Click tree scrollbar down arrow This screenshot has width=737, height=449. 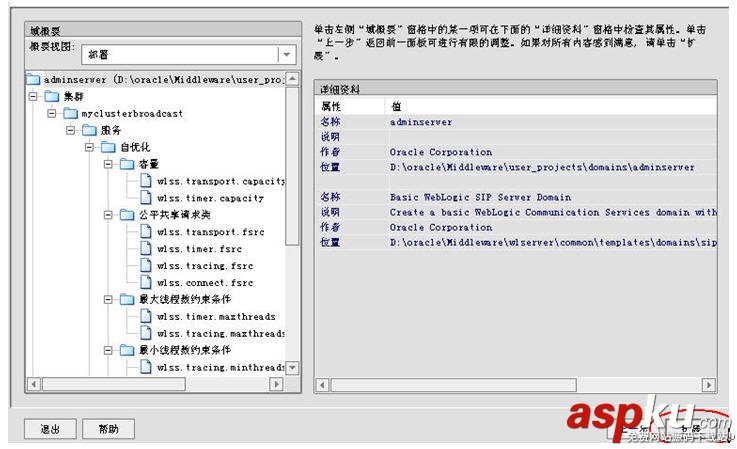tap(292, 368)
